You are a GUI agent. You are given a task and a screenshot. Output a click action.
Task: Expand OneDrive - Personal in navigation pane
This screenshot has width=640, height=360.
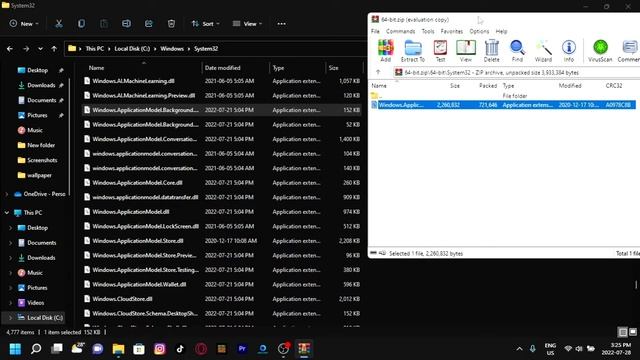point(7,194)
